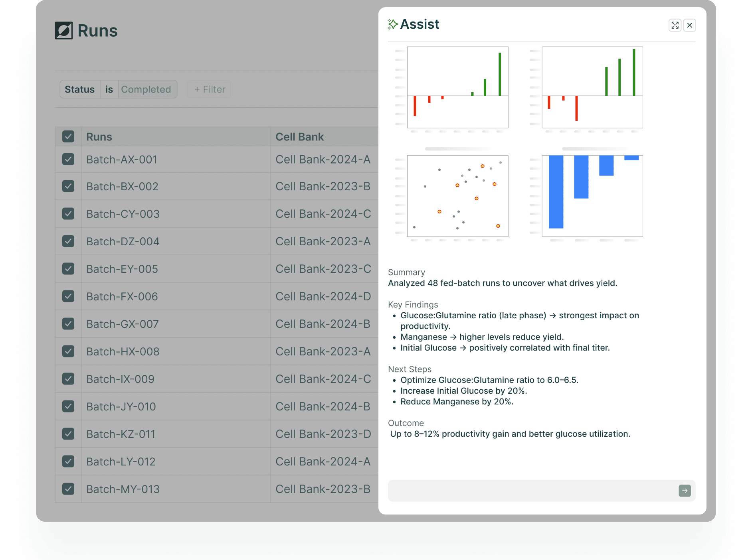Sort by the Runs column header

99,137
